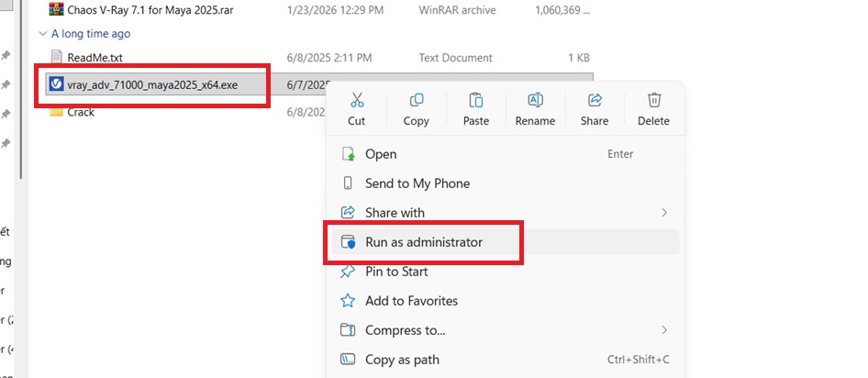
Task: Click the Rename icon
Action: 535,100
